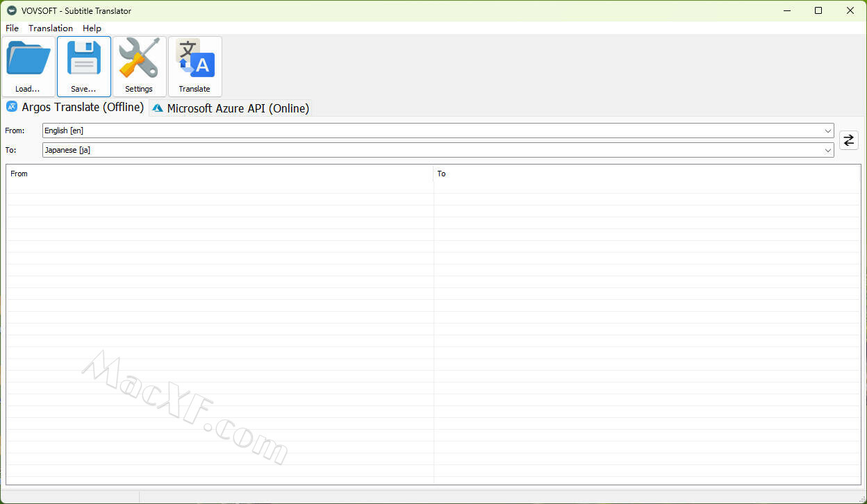Viewport: 867px width, 504px height.
Task: Swap source and target languages
Action: click(848, 140)
